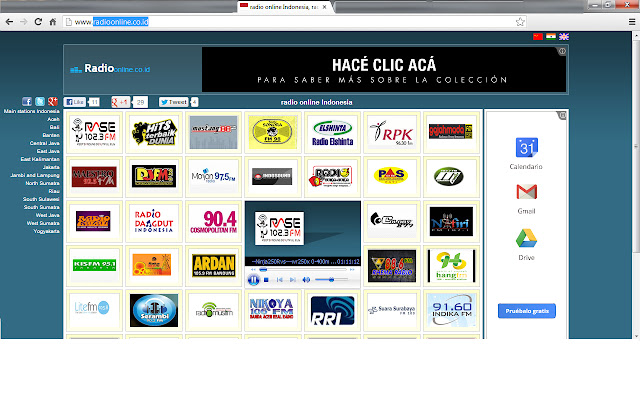Switch language with the UK flag
This screenshot has width=640, height=400.
coord(564,36)
